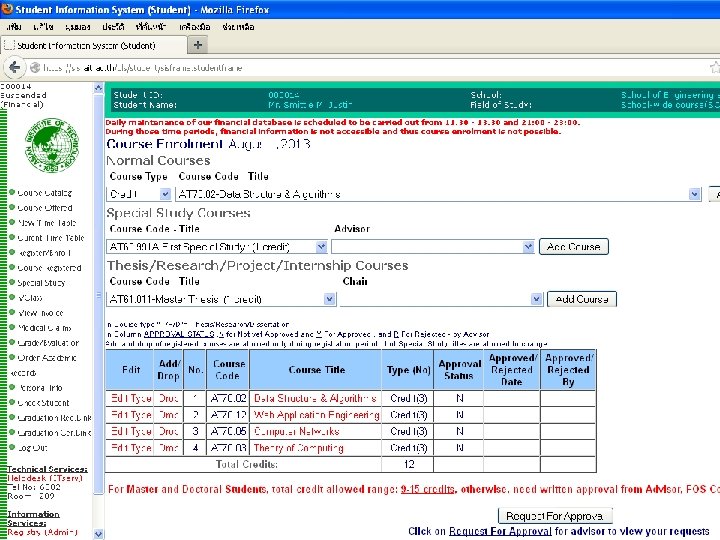The height and width of the screenshot is (540, 720).
Task: Click the browser back arrow button
Action: coord(15,68)
